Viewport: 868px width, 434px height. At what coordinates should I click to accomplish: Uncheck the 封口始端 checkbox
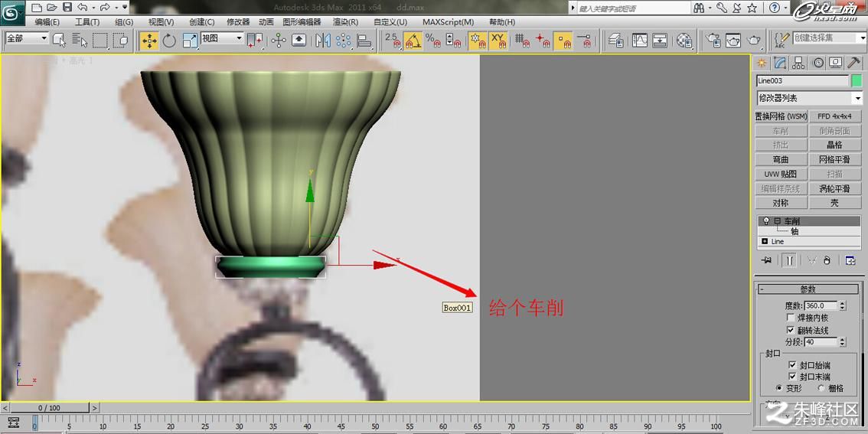pyautogui.click(x=792, y=365)
